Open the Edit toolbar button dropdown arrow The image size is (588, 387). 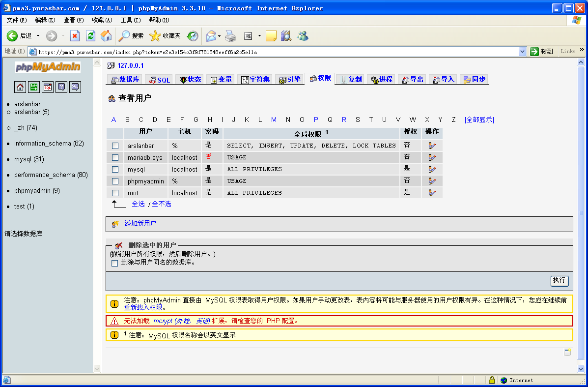point(259,36)
